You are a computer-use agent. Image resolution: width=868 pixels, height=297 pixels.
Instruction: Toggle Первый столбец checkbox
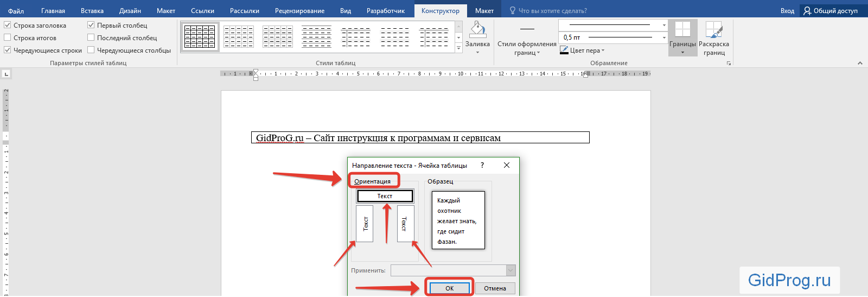point(91,25)
